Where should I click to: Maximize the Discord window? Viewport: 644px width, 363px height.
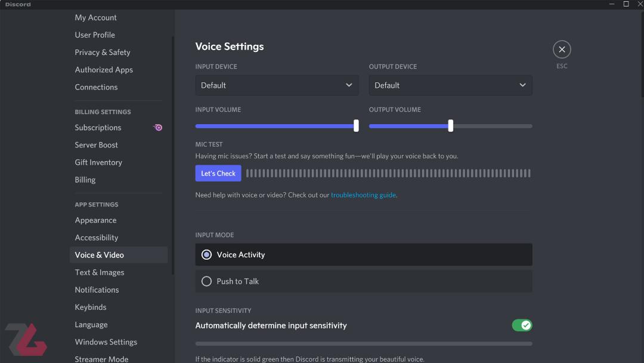626,4
